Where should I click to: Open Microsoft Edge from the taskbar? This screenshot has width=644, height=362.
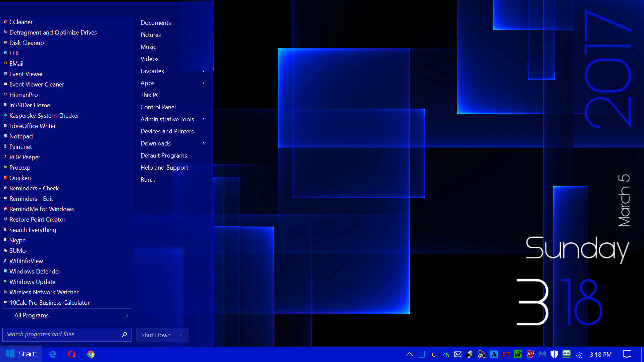click(x=53, y=354)
